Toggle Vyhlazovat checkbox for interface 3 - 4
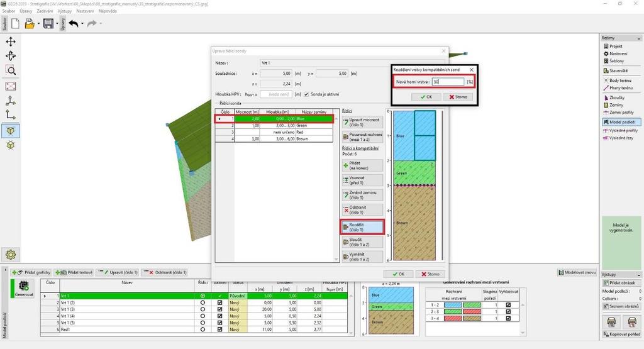The image size is (644, 349). pos(508,318)
